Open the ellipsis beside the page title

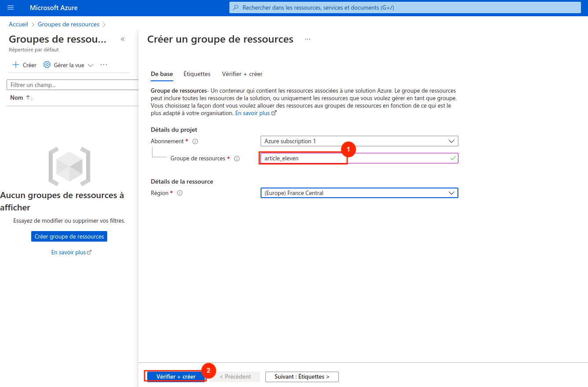point(307,39)
